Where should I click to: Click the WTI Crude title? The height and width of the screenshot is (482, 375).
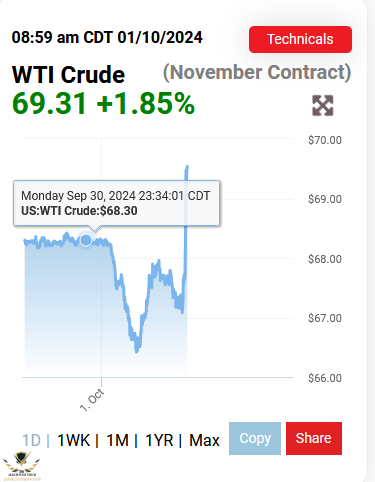click(x=68, y=74)
